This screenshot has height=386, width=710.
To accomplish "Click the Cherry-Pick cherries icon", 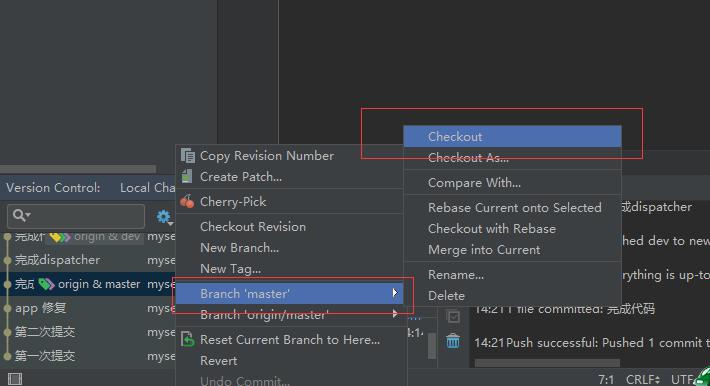I will click(187, 201).
